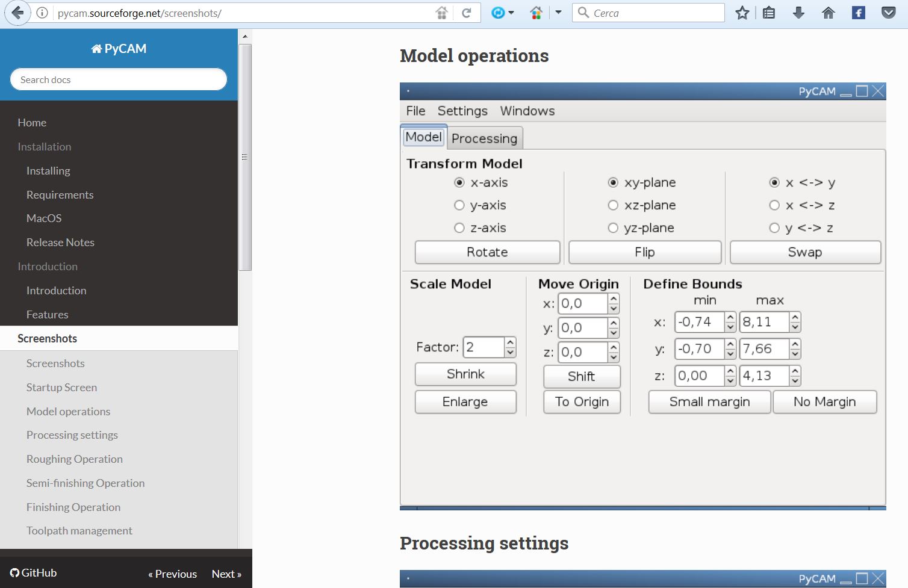Click the Swap button
The height and width of the screenshot is (588, 908).
coord(805,252)
